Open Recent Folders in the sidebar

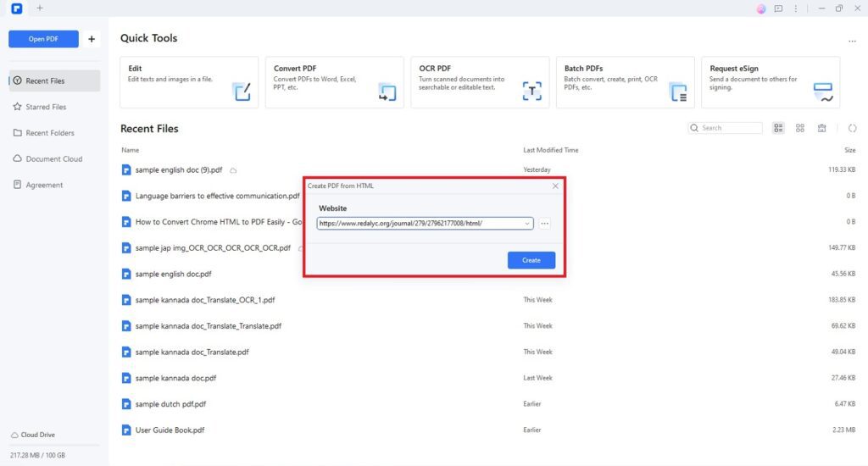[50, 133]
